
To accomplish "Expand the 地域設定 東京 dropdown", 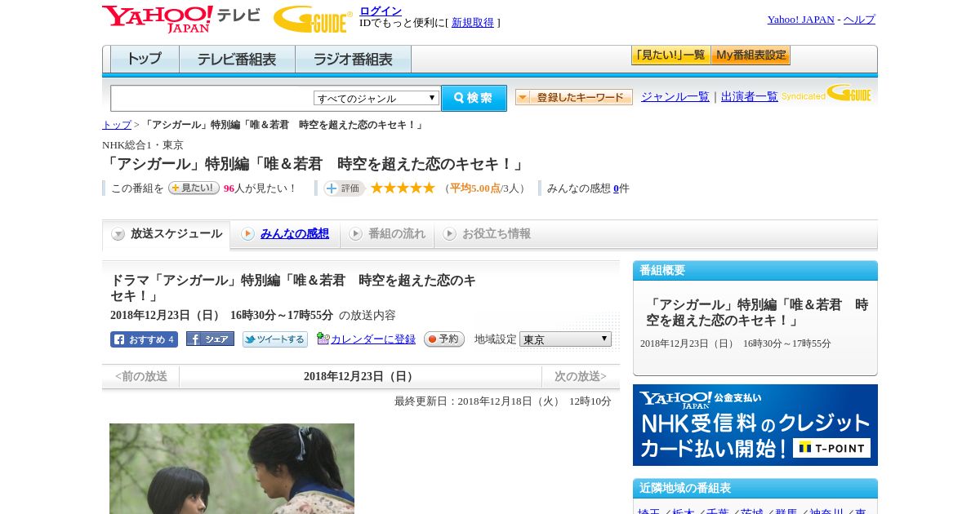I will 565,339.
